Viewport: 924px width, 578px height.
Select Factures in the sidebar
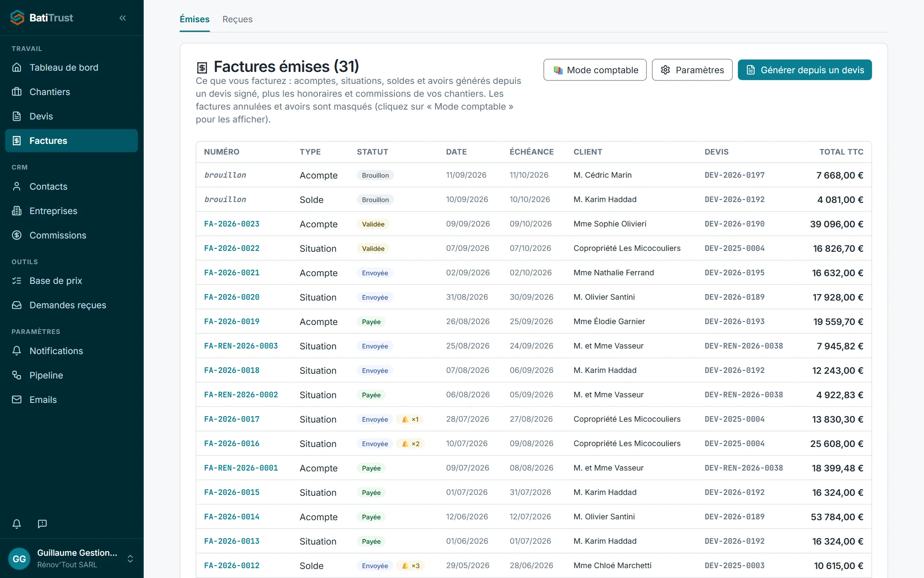(x=71, y=141)
